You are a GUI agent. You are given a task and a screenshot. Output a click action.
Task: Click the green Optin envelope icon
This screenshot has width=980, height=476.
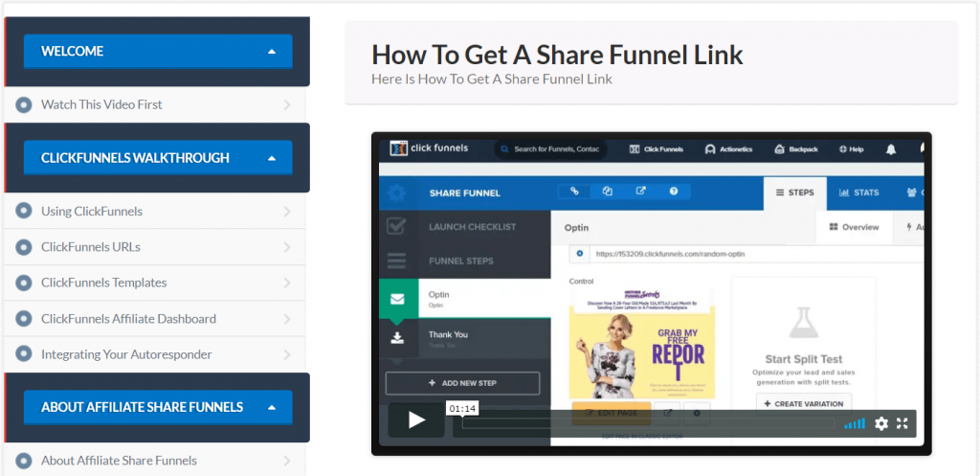pyautogui.click(x=397, y=299)
